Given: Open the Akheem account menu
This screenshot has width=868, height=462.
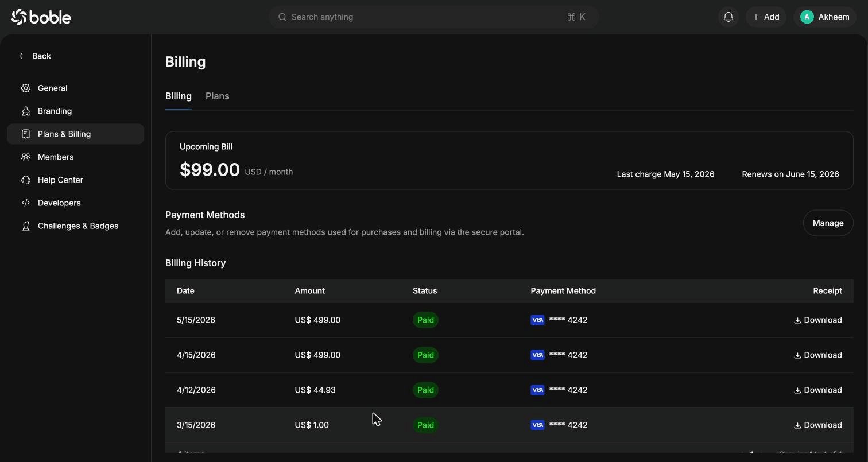Looking at the screenshot, I should 825,17.
